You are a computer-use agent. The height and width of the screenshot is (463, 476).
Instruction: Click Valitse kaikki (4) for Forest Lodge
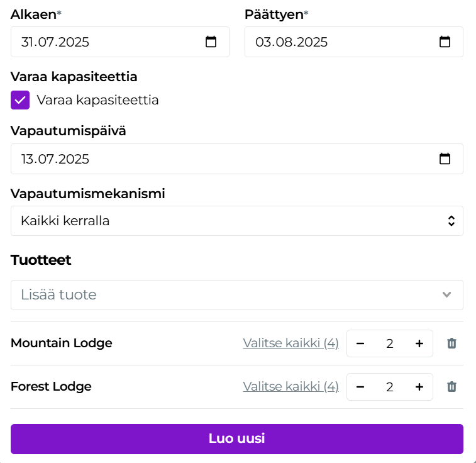click(x=291, y=387)
